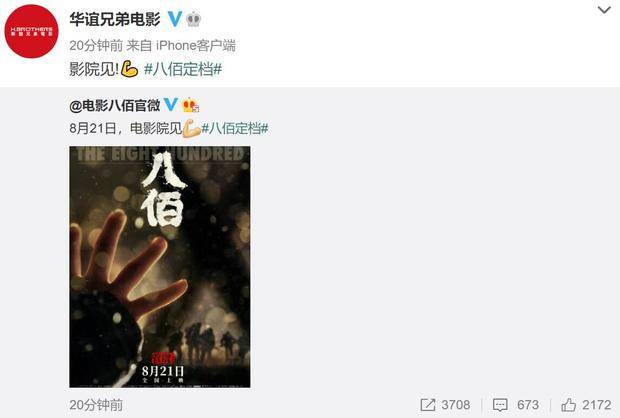
Task: Click the verified V badge beside 电影八佰官微
Action: pyautogui.click(x=171, y=105)
